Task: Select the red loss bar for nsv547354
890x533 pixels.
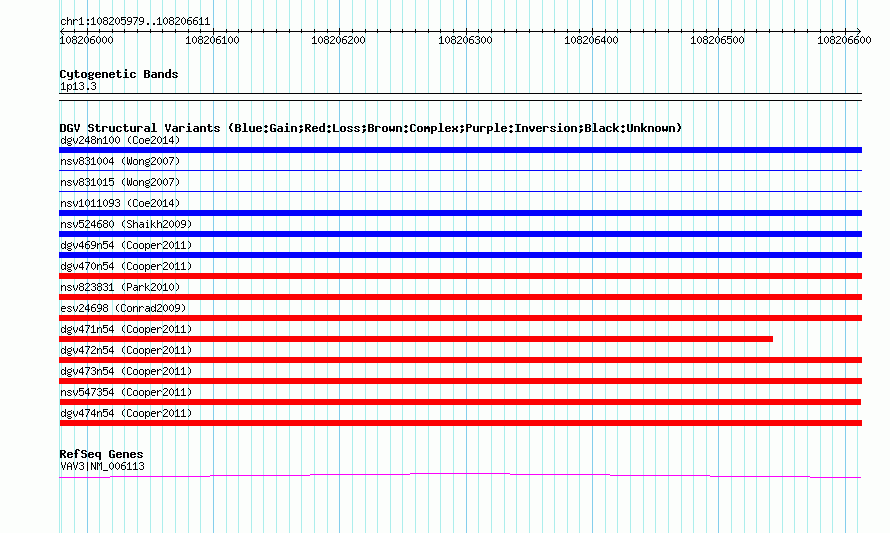Action: coord(460,402)
